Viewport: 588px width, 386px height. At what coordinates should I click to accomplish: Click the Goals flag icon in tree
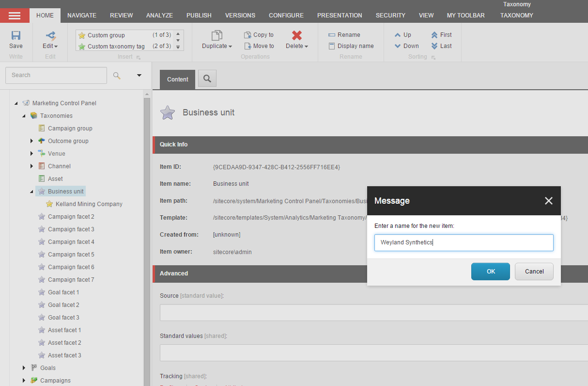pos(34,368)
